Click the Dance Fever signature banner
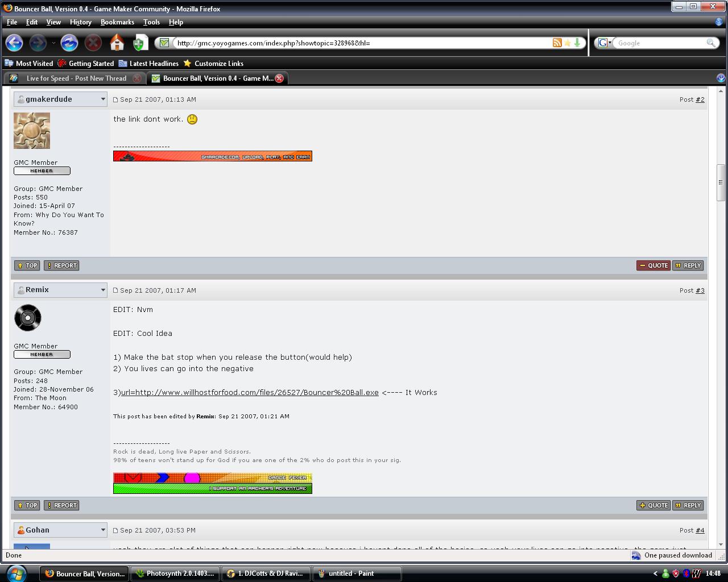The image size is (728, 582). pos(213,477)
